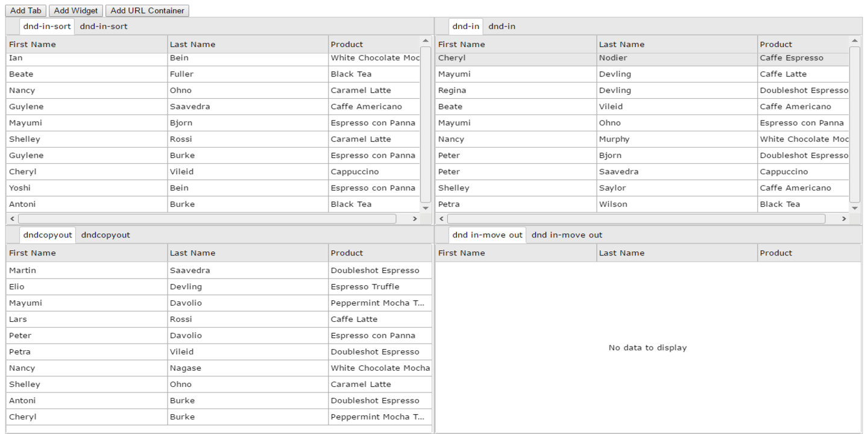Click the horizontal scrollbar thumb in the dnd-in grid
Screen dimensions: 868x434
637,219
